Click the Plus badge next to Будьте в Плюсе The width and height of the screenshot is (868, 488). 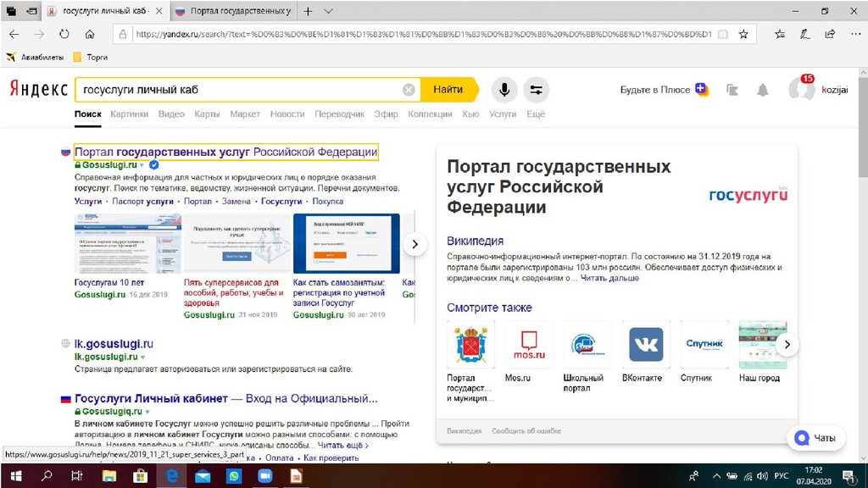click(x=702, y=89)
